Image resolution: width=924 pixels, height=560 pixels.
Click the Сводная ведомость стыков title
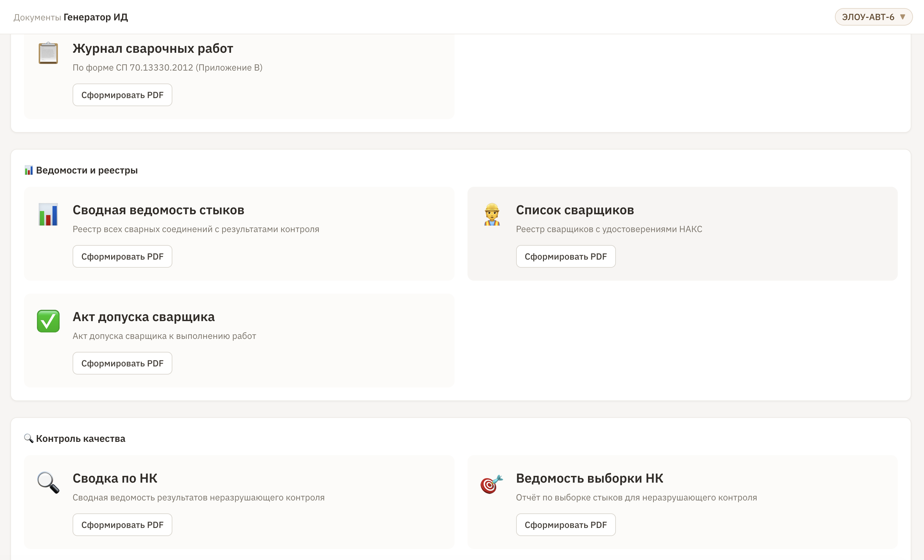(x=158, y=210)
